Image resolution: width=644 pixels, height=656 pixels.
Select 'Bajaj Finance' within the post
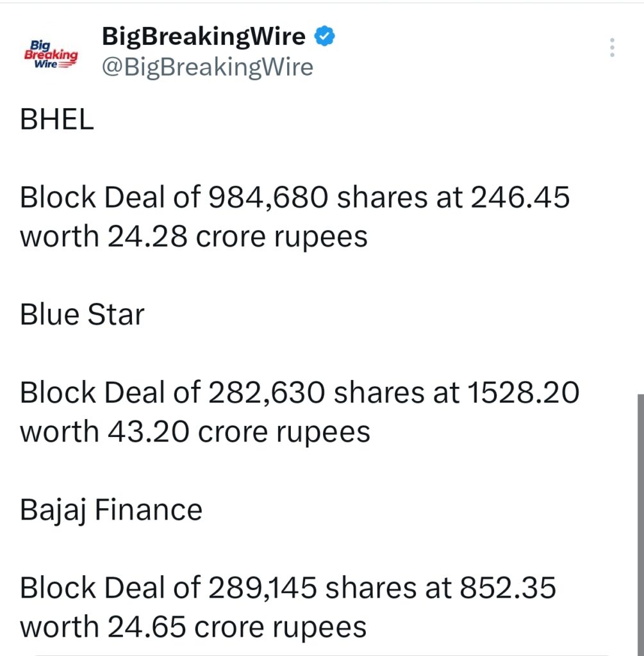coord(111,509)
